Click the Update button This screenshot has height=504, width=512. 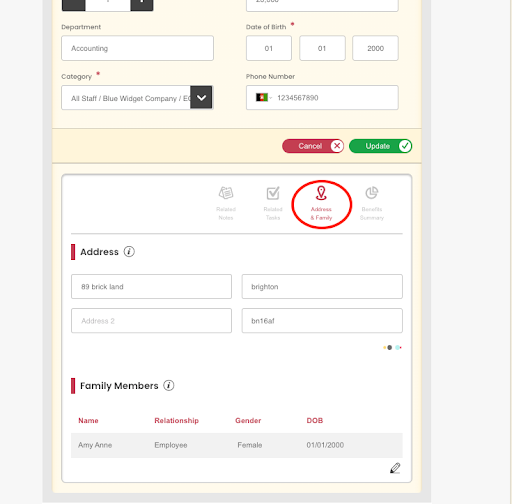pyautogui.click(x=381, y=146)
